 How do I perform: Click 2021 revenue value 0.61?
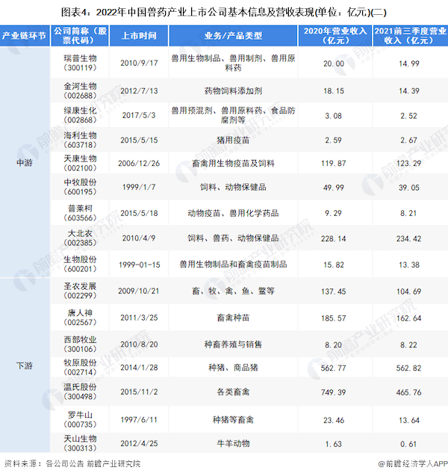[408, 444]
